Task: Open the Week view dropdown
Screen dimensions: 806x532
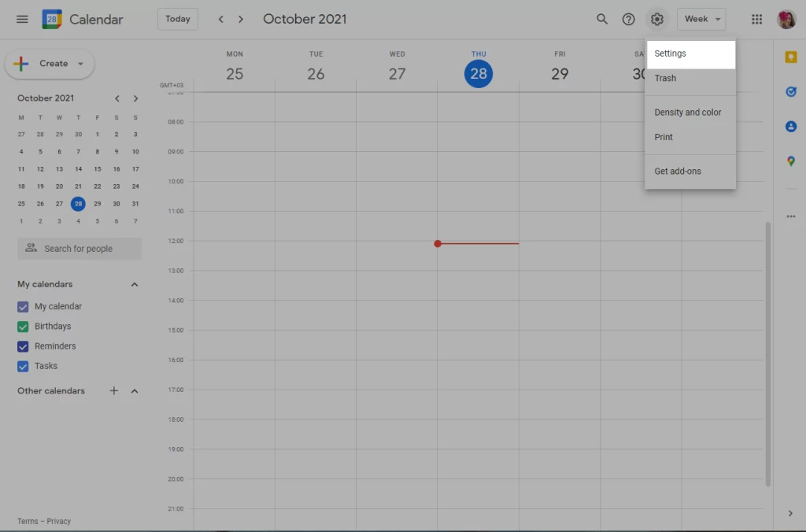Action: click(x=701, y=20)
